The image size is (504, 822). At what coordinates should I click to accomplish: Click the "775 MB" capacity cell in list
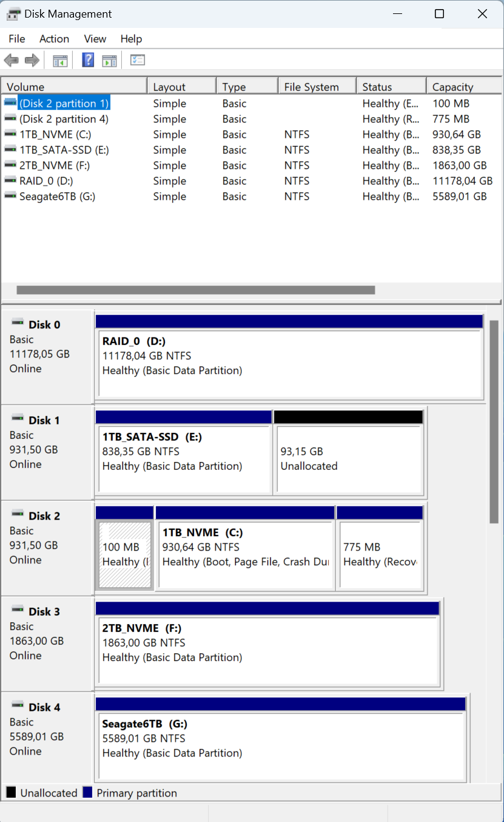[451, 119]
